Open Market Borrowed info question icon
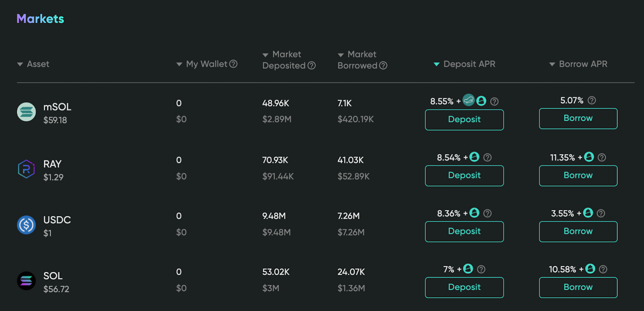 pos(383,66)
